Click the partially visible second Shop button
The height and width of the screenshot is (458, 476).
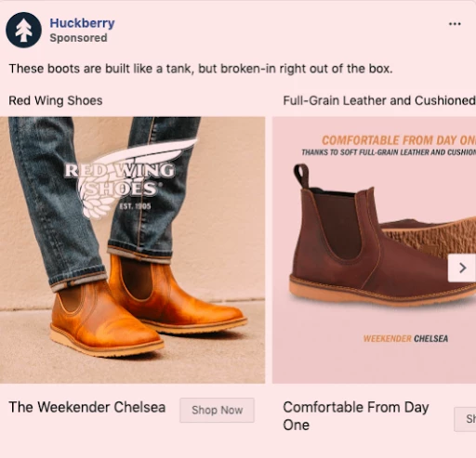(x=465, y=419)
